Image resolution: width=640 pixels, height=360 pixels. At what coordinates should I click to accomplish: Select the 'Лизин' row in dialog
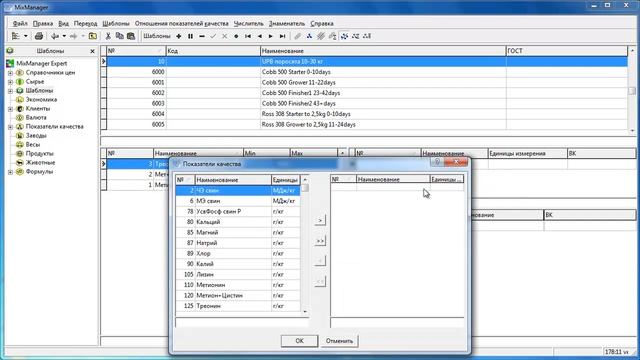tap(238, 274)
